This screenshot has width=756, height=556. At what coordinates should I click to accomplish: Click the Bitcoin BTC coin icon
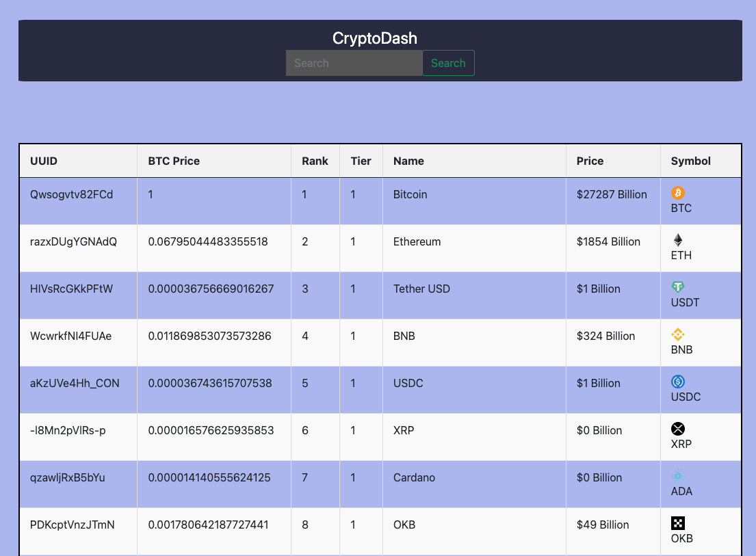coord(678,193)
